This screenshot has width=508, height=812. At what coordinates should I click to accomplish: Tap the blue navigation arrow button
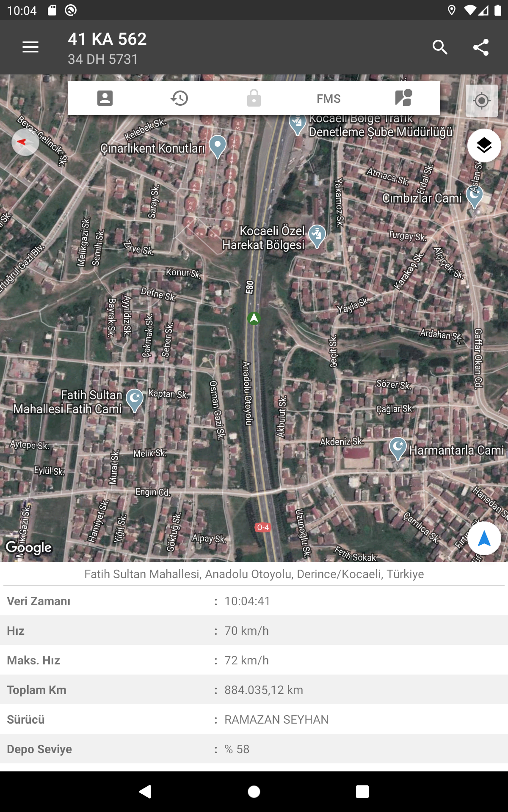[x=484, y=539]
